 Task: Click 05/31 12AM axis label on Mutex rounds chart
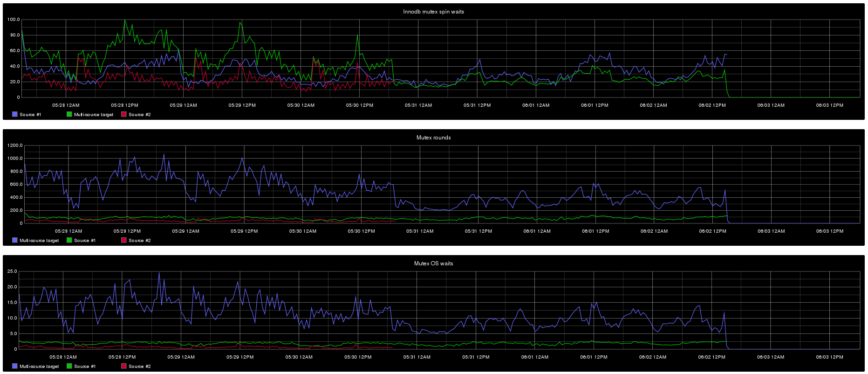(x=419, y=231)
